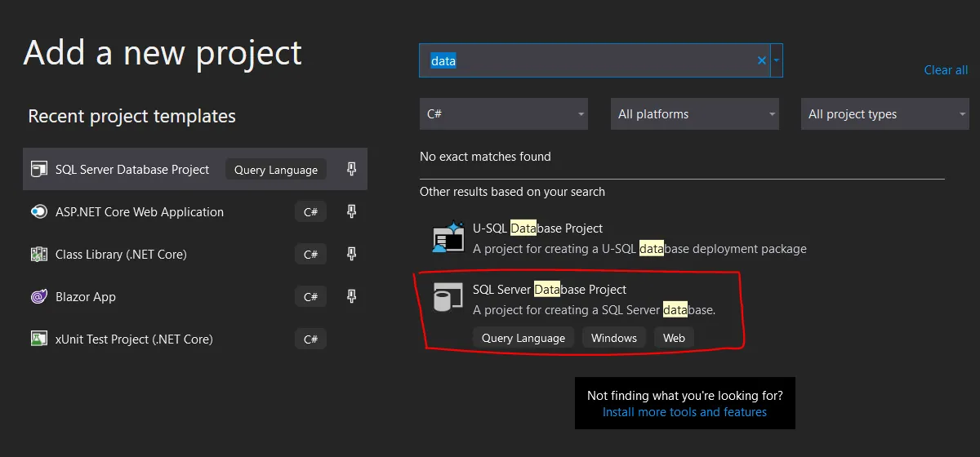
Task: Expand the search history dropdown arrow
Action: point(777,61)
